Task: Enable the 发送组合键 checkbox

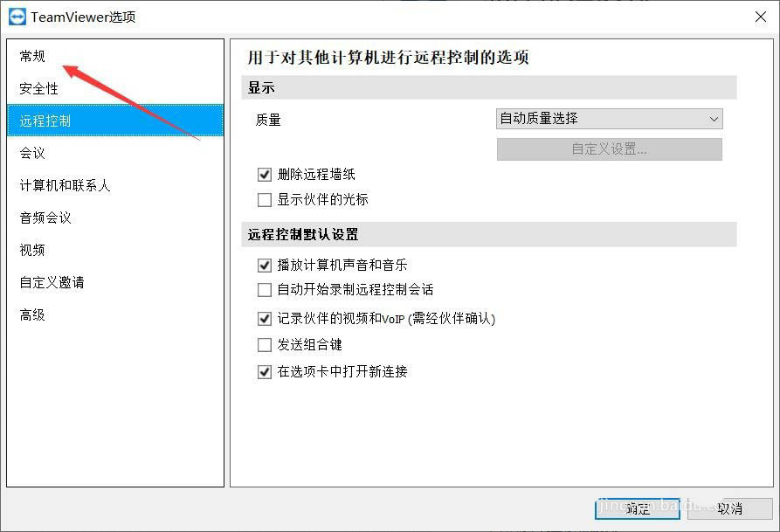Action: pos(264,345)
